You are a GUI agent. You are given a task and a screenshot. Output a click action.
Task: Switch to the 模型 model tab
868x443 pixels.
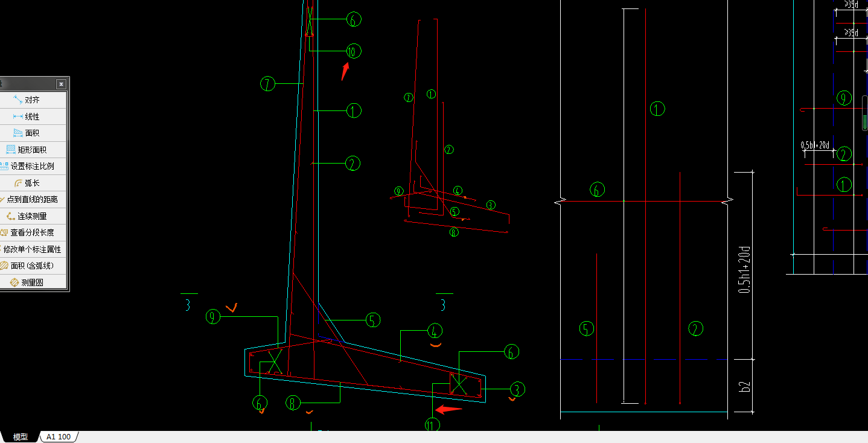coord(21,437)
